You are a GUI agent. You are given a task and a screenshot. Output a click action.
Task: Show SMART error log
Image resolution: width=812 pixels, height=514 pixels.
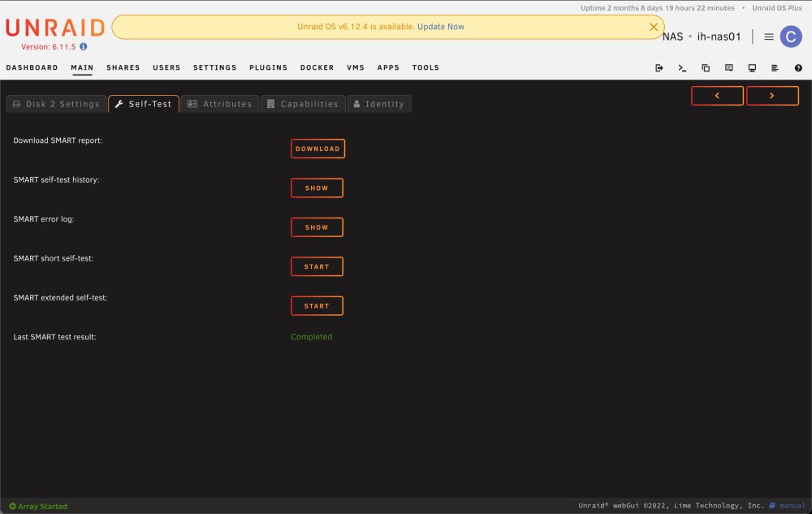point(317,227)
